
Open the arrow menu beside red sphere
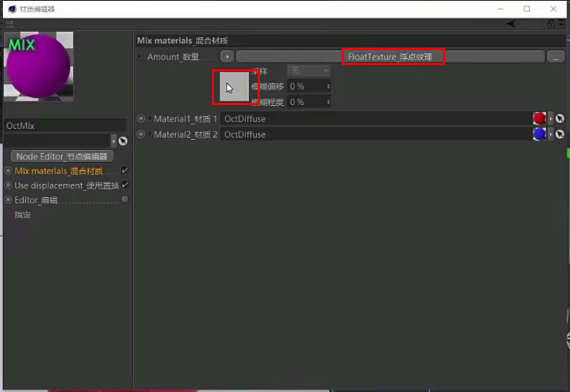coord(550,118)
